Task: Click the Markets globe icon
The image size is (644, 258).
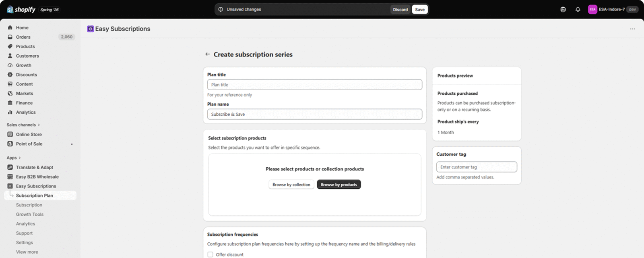Action: [x=10, y=93]
